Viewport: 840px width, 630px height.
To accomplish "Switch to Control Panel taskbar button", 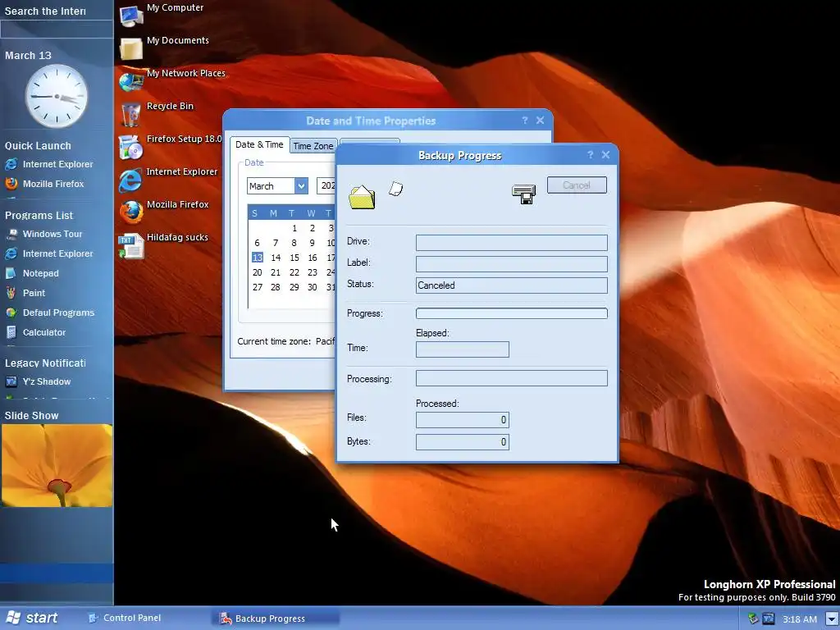I will 125,619.
